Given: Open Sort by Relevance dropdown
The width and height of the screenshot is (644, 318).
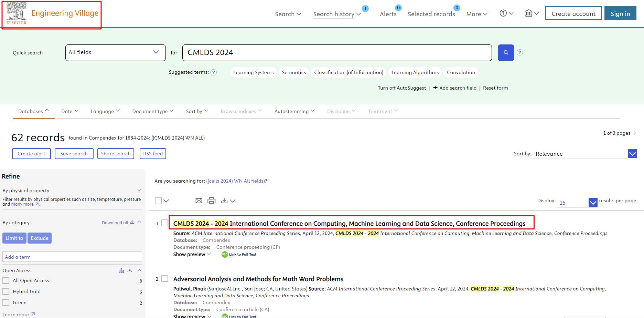Looking at the screenshot, I should [x=585, y=154].
